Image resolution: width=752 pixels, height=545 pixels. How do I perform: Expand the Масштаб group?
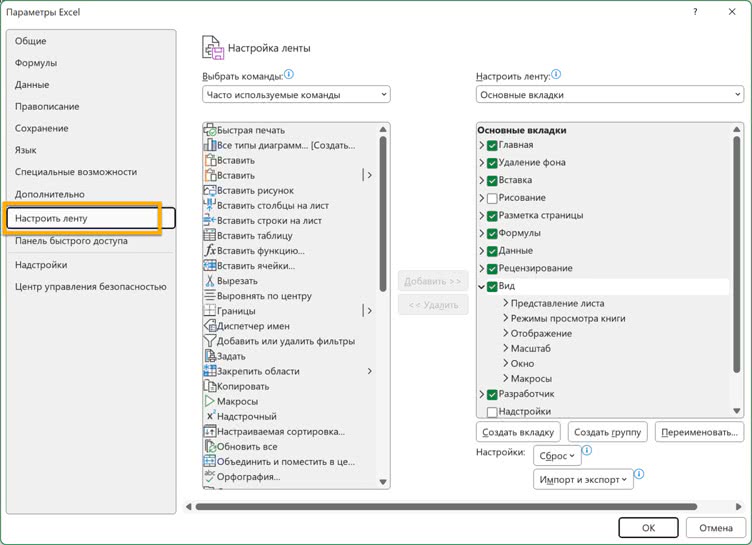pyautogui.click(x=505, y=348)
